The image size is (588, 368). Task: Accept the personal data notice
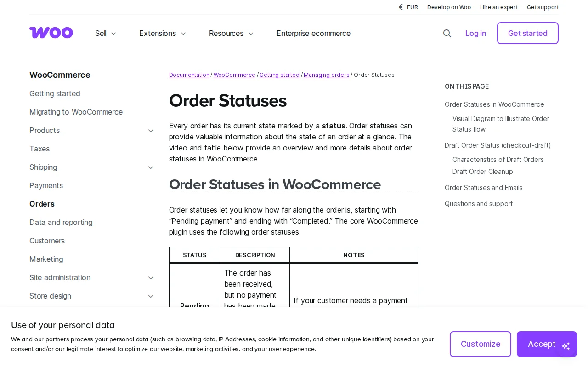[542, 344]
